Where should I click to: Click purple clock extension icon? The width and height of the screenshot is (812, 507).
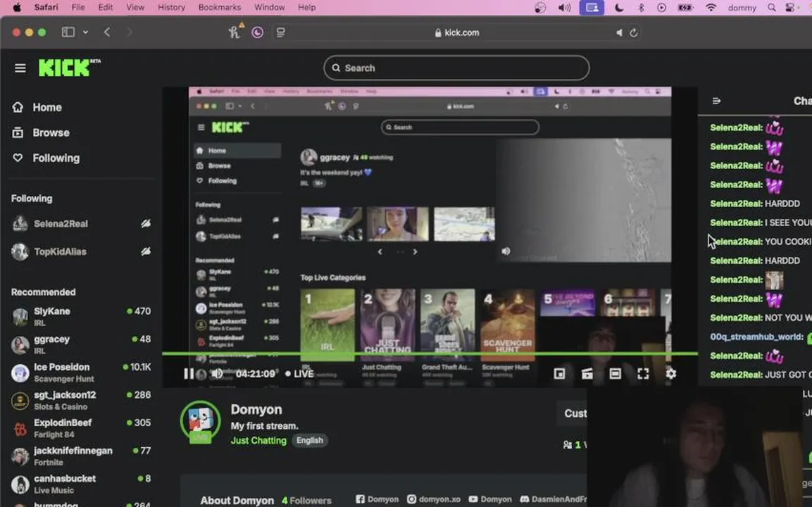(x=257, y=32)
